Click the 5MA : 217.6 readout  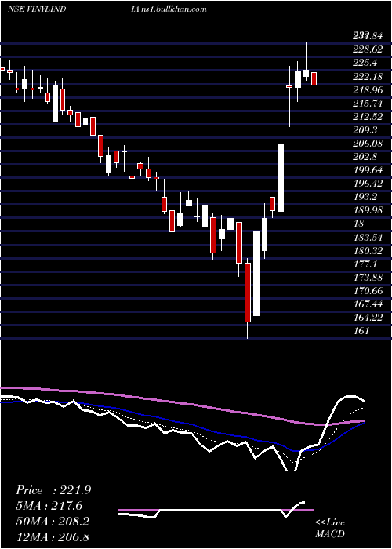click(49, 506)
